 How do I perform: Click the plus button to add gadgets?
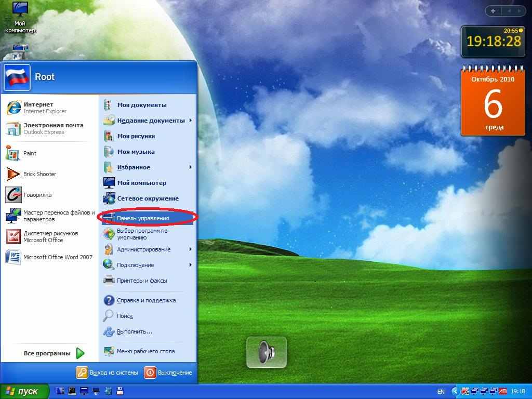point(493,11)
